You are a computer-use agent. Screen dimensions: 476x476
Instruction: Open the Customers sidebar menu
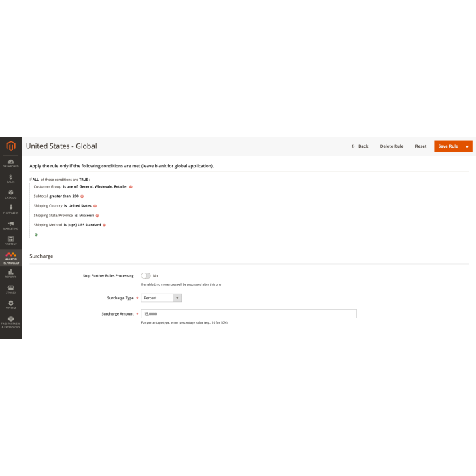pyautogui.click(x=11, y=209)
